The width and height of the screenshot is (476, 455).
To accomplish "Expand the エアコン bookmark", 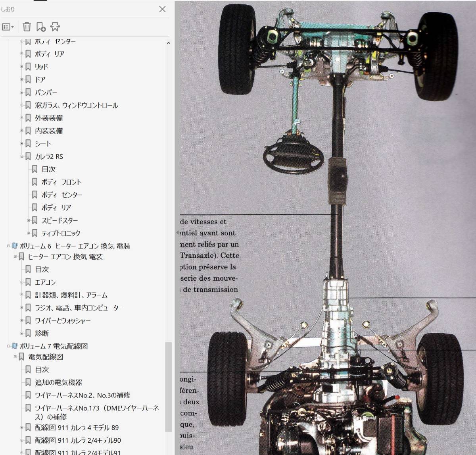I will (22, 282).
